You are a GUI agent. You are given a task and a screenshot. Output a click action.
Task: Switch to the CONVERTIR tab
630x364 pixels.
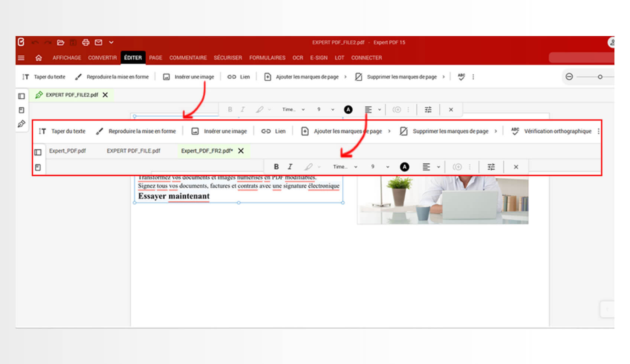click(x=103, y=58)
